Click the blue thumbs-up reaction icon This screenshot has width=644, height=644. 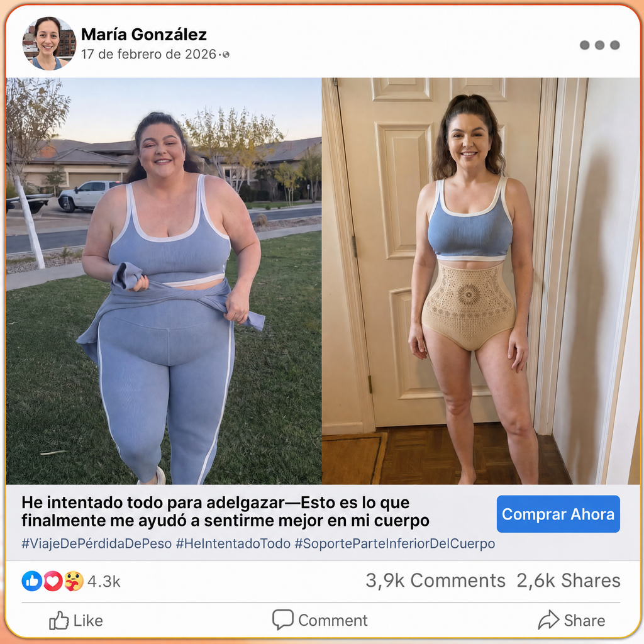point(31,581)
